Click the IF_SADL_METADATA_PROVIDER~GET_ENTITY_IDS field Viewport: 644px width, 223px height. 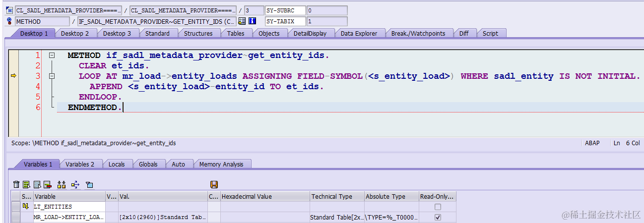click(157, 21)
